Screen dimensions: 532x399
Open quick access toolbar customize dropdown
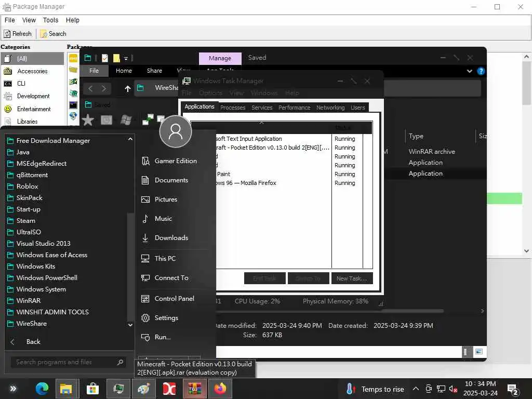[126, 58]
